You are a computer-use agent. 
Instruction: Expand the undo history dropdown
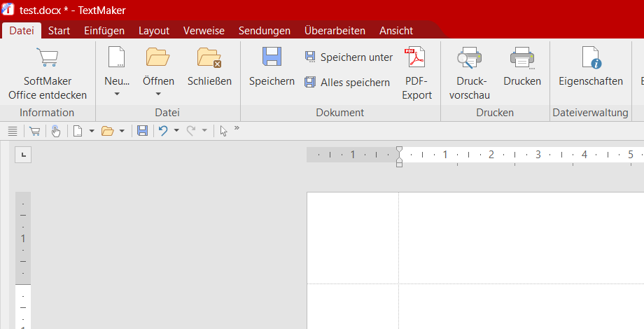click(x=176, y=131)
